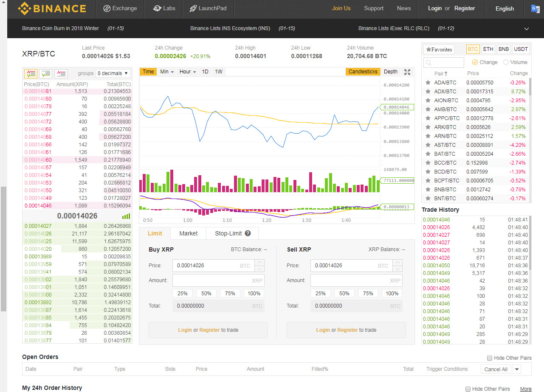Toggle Depth chart view
The image size is (544, 392).
point(391,72)
